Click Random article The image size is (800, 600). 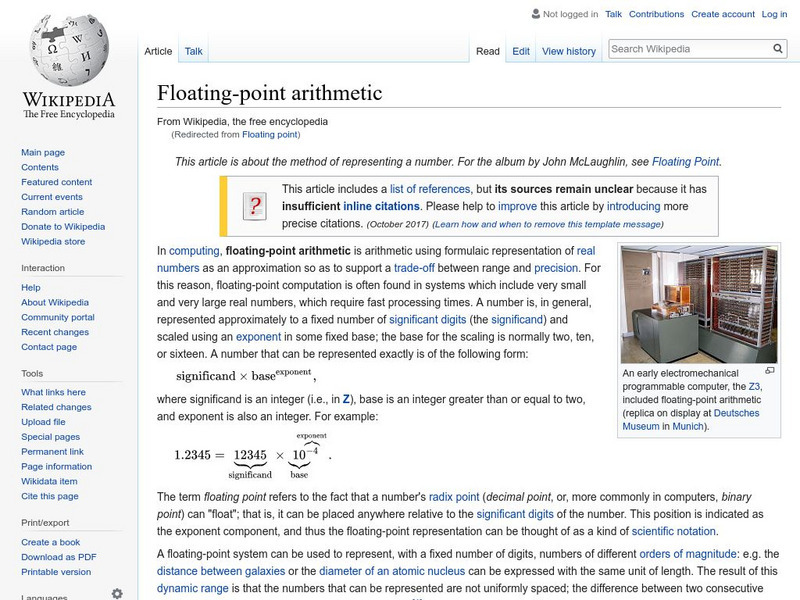(53, 211)
